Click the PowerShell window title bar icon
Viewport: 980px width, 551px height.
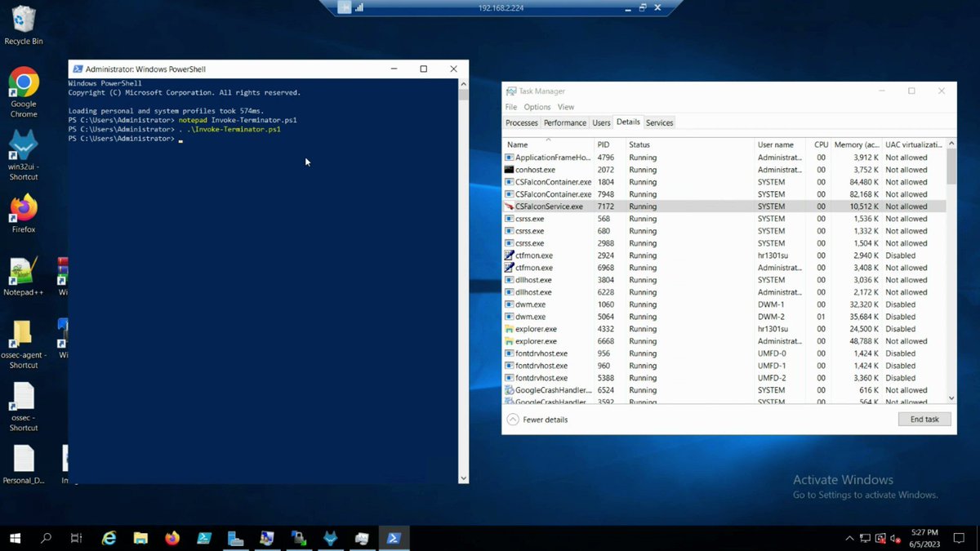(77, 69)
